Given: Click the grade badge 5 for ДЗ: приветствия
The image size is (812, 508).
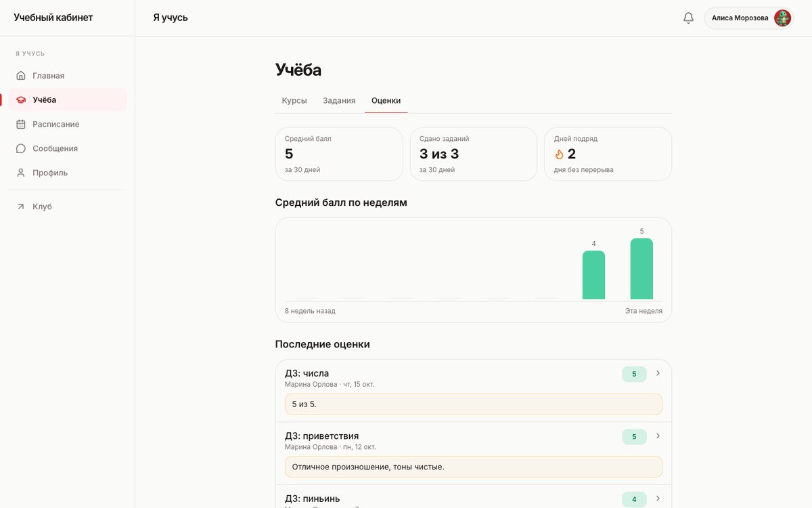Looking at the screenshot, I should pyautogui.click(x=634, y=437).
